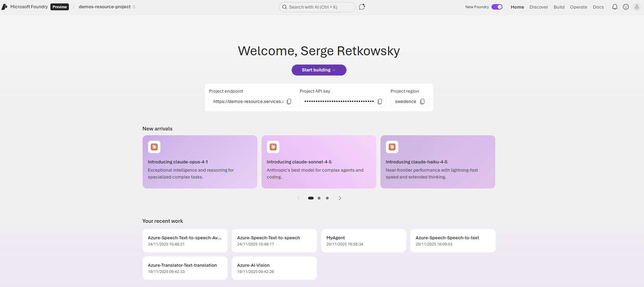644x287 pixels.
Task: Expand the Start building dropdown
Action: click(319, 70)
